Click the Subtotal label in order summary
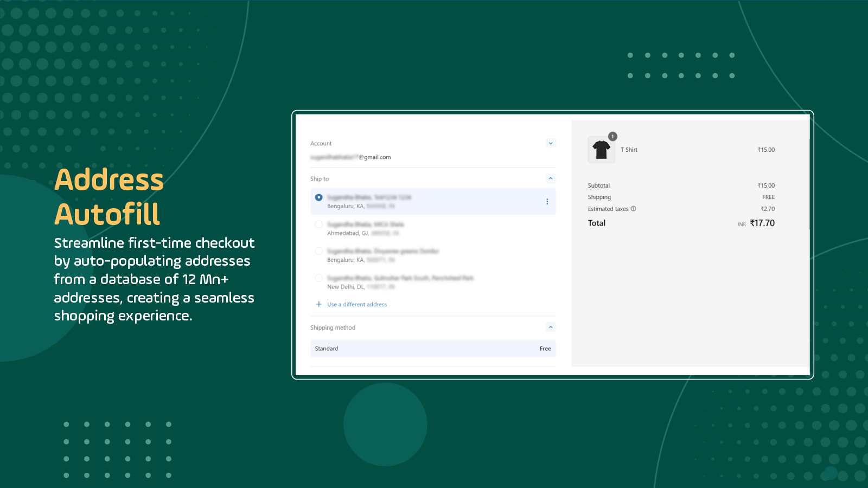Image resolution: width=868 pixels, height=488 pixels. (599, 185)
